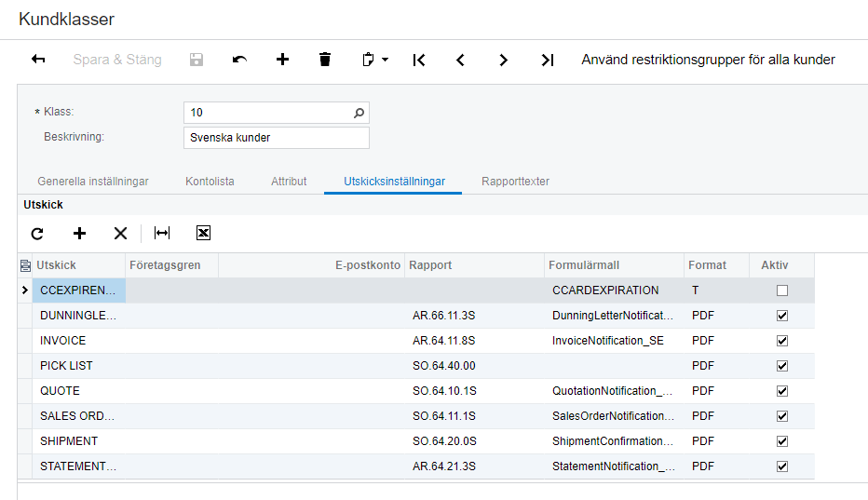Viewport: 868px width, 500px height.
Task: Click Använd restriktionsgrupper för alla kunder
Action: (x=708, y=60)
